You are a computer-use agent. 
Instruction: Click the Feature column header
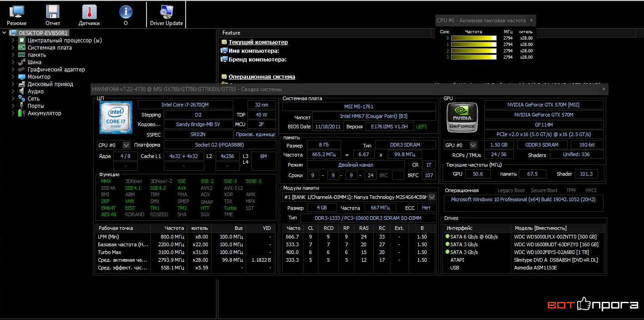(325, 33)
